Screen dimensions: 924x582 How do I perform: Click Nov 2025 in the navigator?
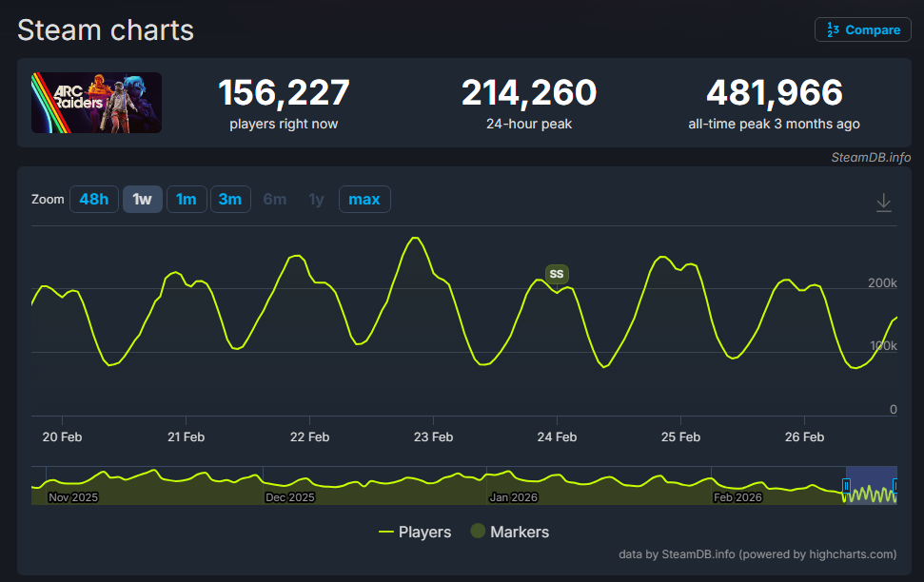tap(73, 497)
